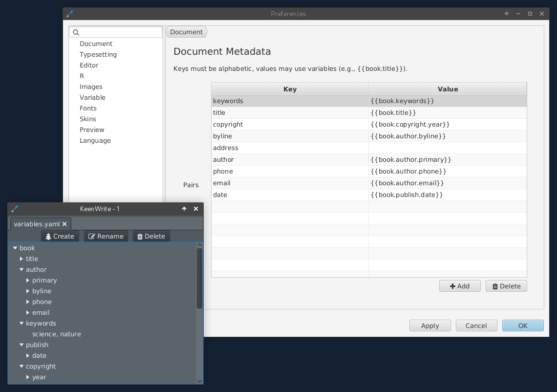Select the Fonts preferences category
Image resolution: width=557 pixels, height=392 pixels.
click(x=88, y=108)
